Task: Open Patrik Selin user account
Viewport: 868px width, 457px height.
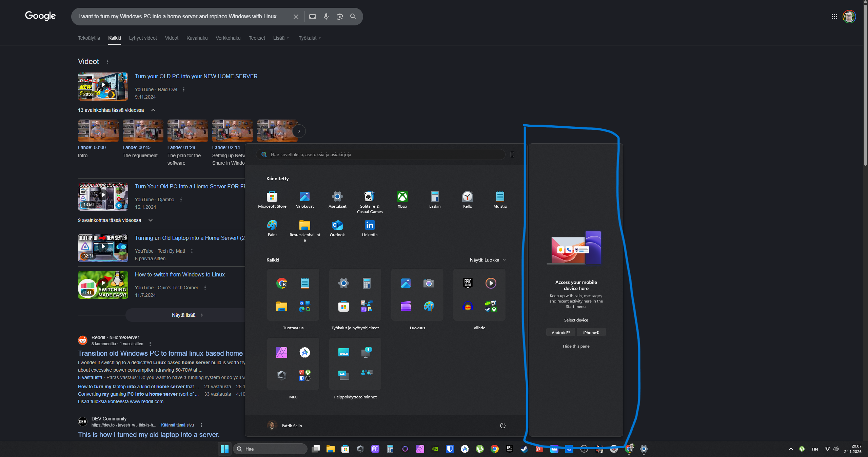Action: pyautogui.click(x=284, y=425)
